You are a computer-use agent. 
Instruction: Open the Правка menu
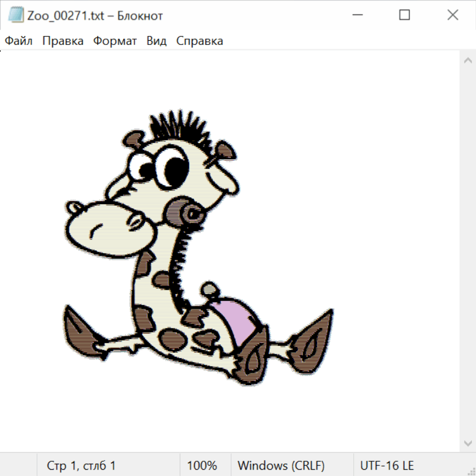click(x=63, y=41)
